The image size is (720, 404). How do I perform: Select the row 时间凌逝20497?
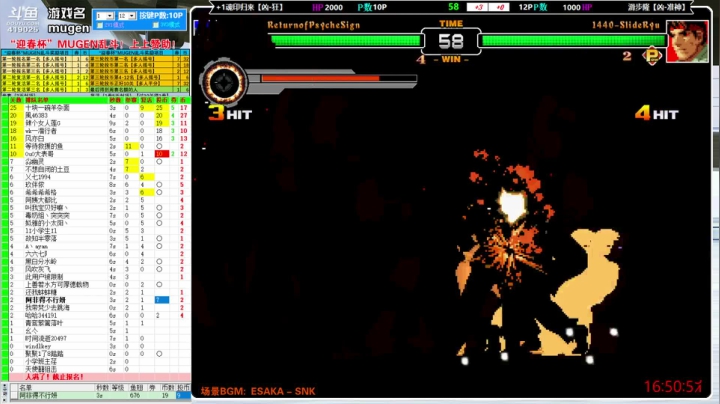coord(96,338)
